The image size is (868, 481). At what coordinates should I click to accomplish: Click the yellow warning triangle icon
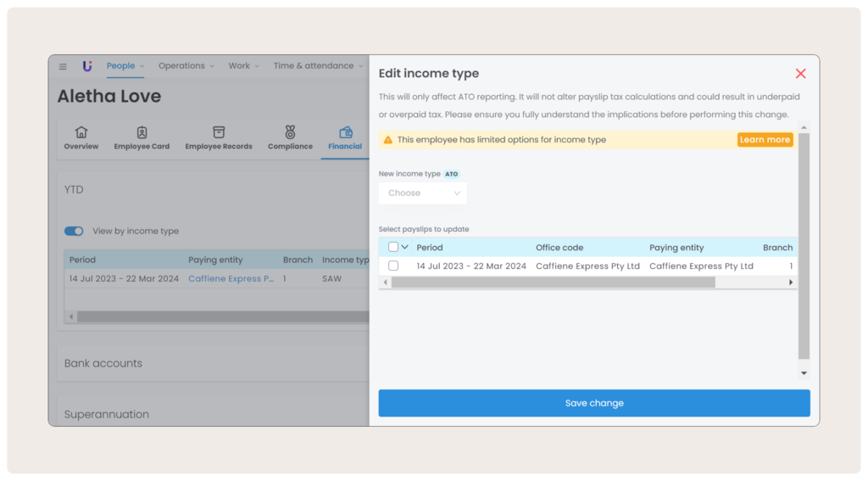pos(388,140)
